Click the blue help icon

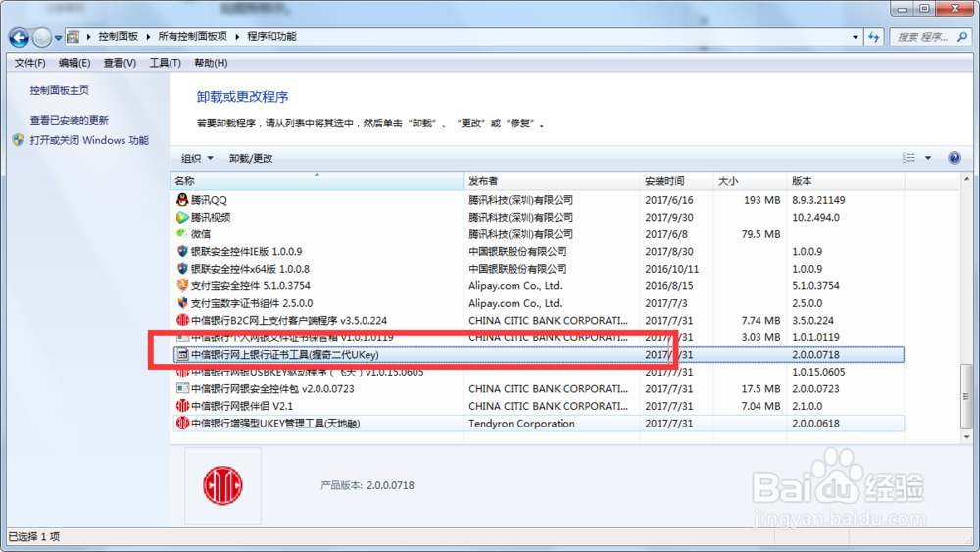tap(955, 158)
